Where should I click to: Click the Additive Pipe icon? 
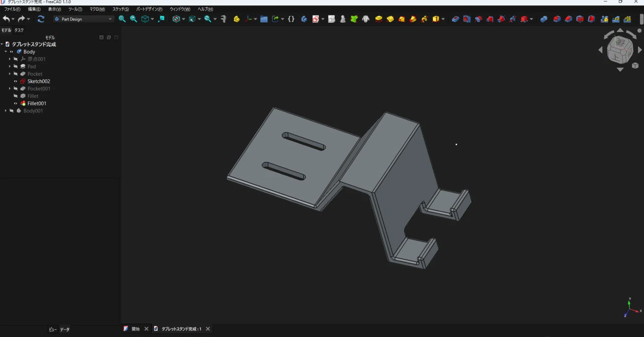413,19
